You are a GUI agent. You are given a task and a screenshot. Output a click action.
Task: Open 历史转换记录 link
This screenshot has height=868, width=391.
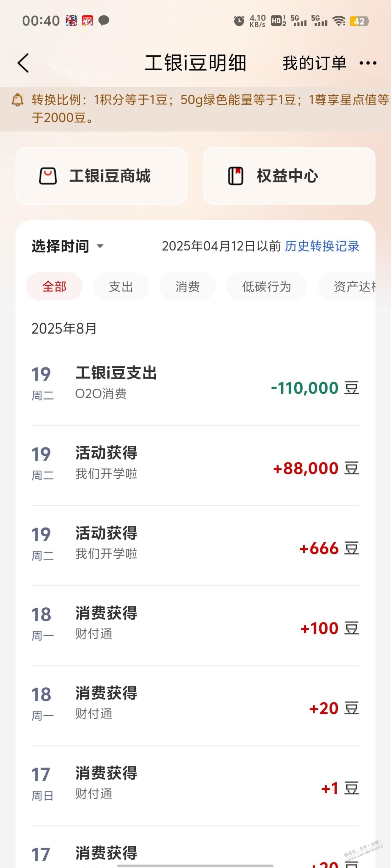[322, 246]
